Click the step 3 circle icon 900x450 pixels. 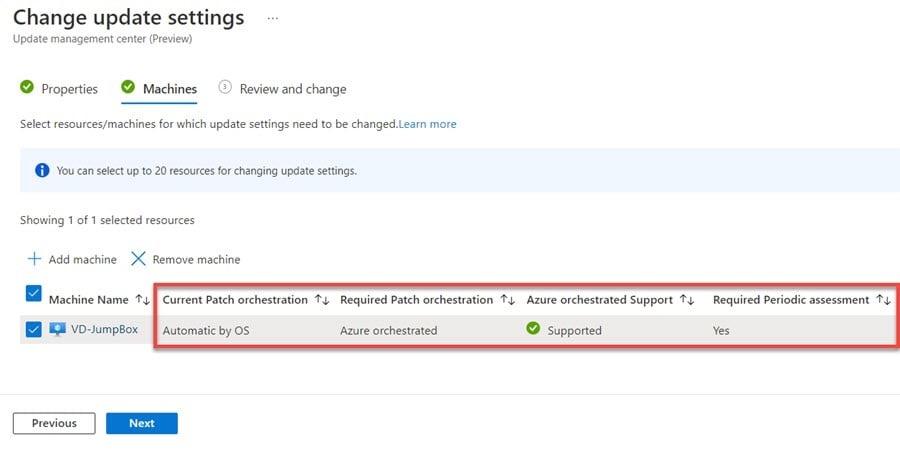point(225,87)
